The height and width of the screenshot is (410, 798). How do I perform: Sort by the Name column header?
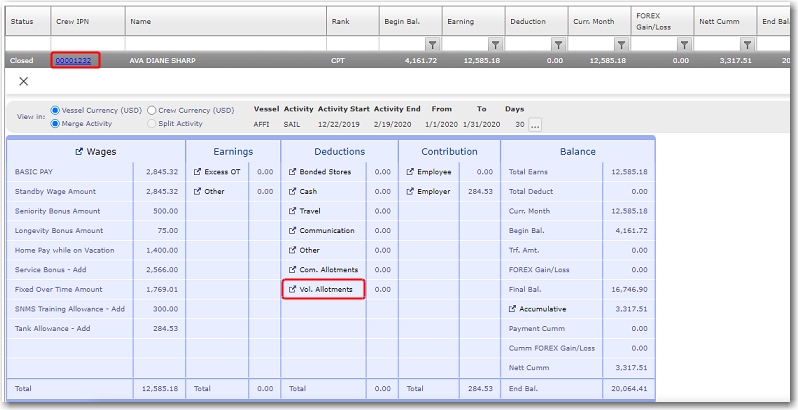[141, 21]
